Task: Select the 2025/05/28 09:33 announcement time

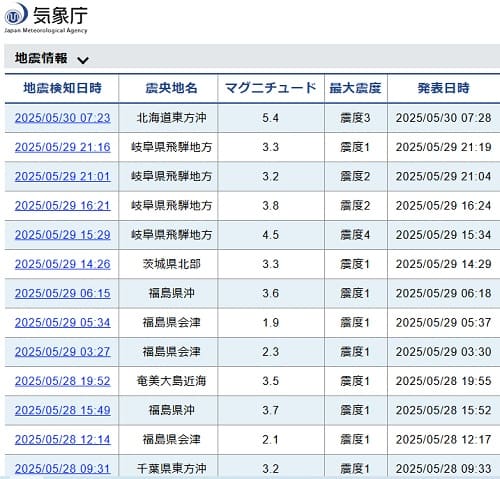Action: [443, 469]
